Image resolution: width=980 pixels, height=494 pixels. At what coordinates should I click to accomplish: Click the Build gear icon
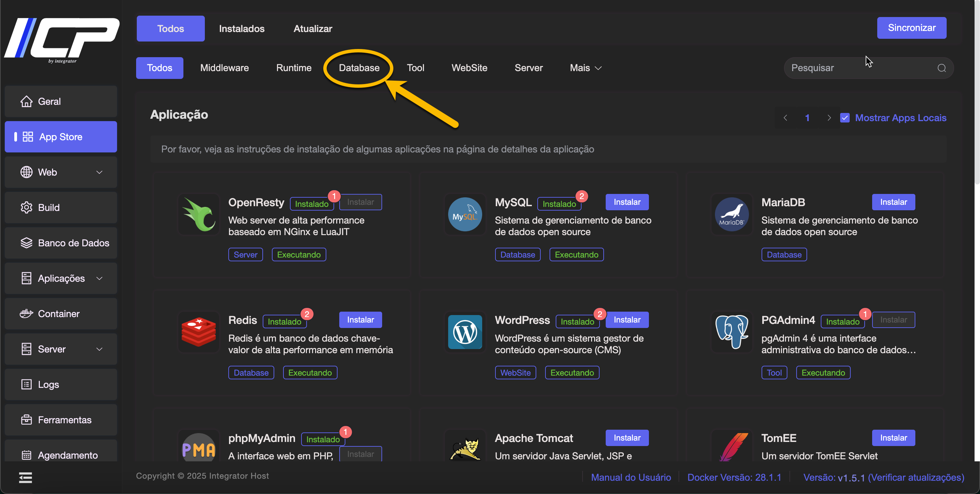point(26,208)
